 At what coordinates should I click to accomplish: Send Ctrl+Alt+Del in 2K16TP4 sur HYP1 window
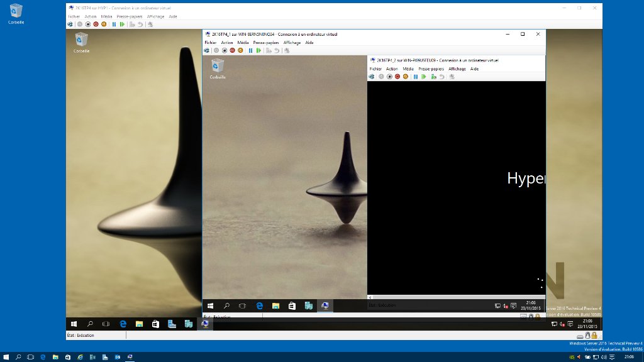click(x=70, y=25)
